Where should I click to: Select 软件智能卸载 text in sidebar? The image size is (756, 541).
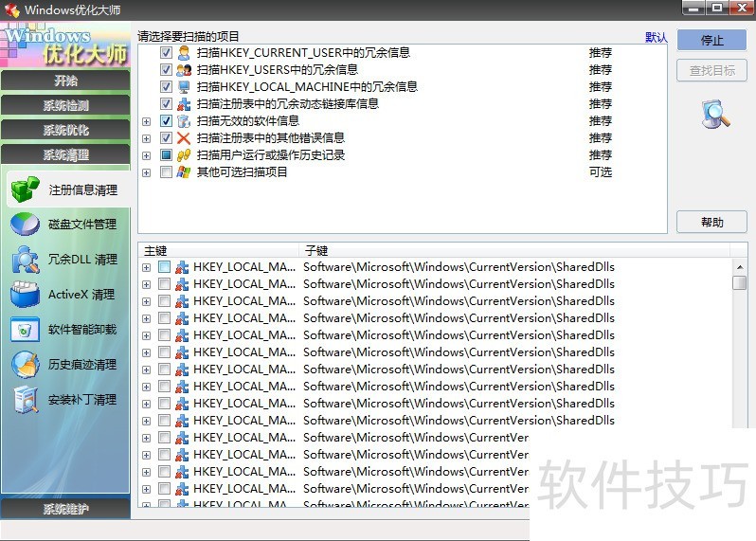pyautogui.click(x=82, y=330)
